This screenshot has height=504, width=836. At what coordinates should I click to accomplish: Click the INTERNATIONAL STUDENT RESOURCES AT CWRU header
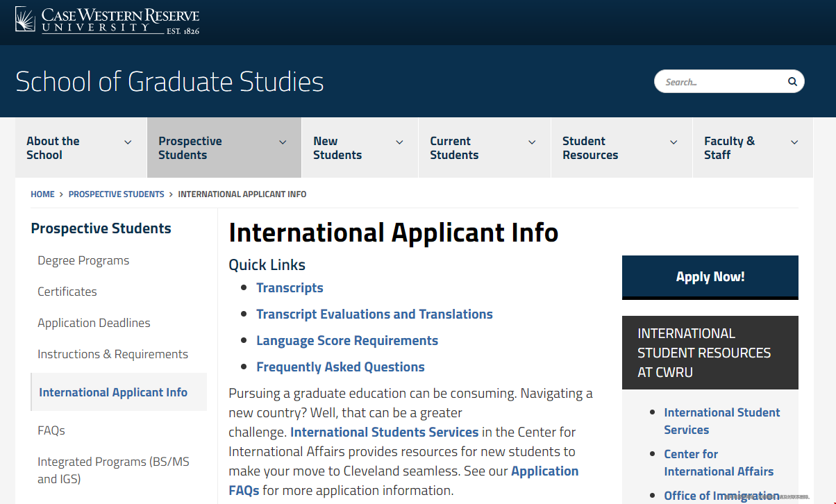click(x=710, y=353)
